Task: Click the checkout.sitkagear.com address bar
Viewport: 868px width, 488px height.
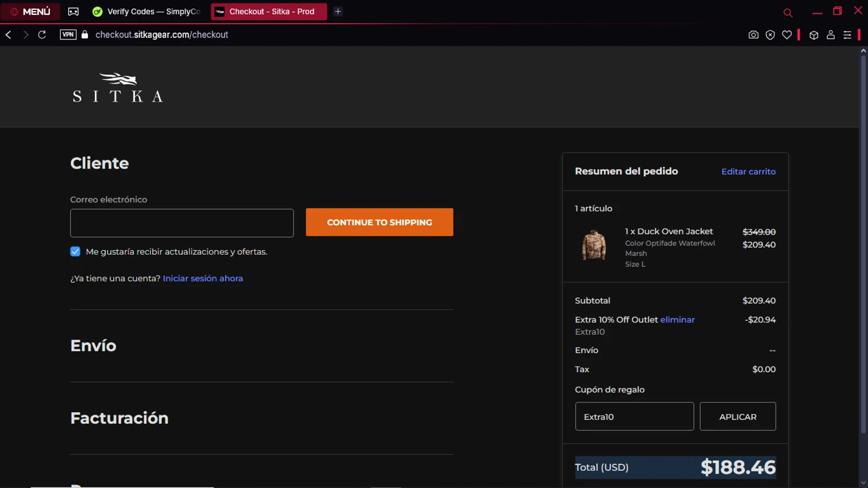Action: (162, 35)
